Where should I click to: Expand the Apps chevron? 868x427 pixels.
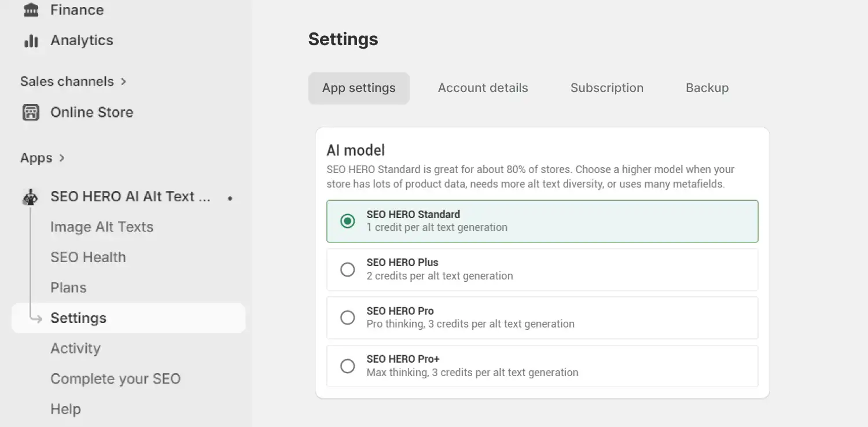(62, 158)
